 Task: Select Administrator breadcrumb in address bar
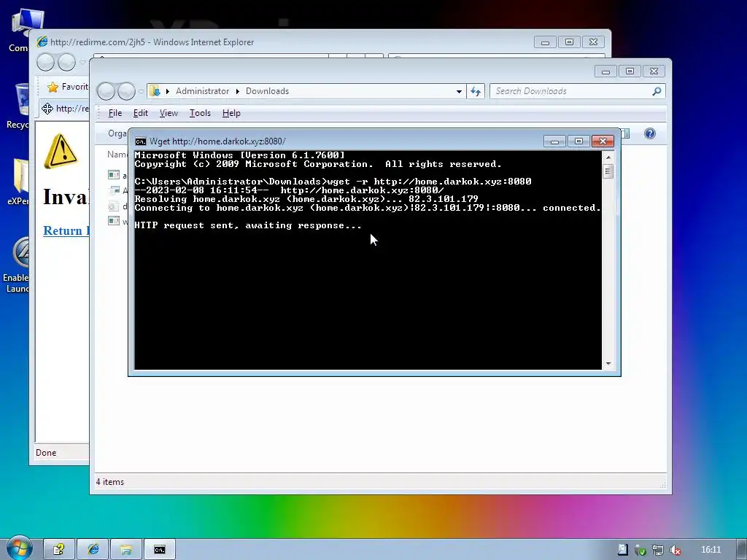(202, 91)
